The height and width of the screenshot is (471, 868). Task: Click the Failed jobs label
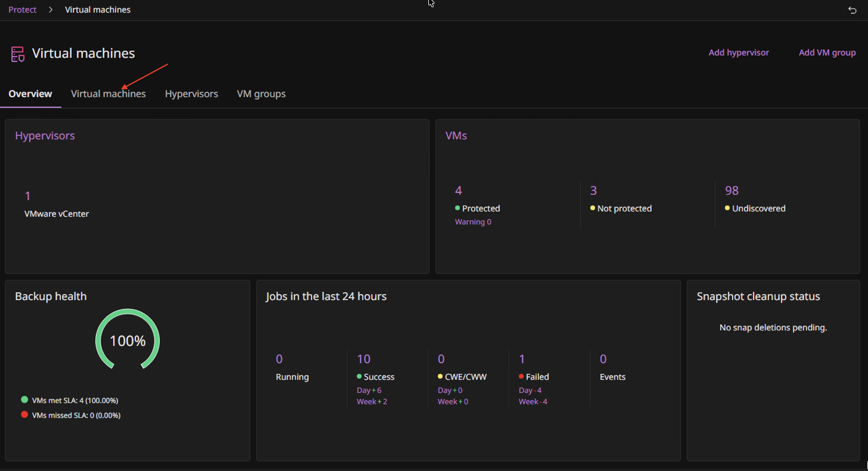(537, 377)
